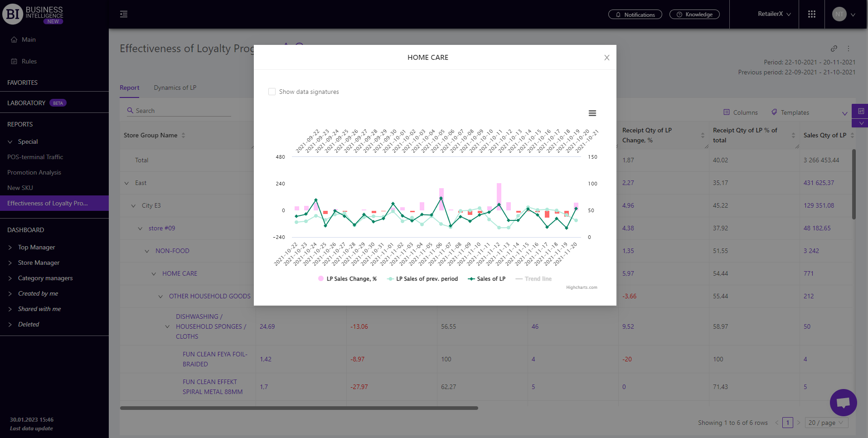Open the Knowledge button
Viewport: 868px width, 438px height.
coord(694,15)
